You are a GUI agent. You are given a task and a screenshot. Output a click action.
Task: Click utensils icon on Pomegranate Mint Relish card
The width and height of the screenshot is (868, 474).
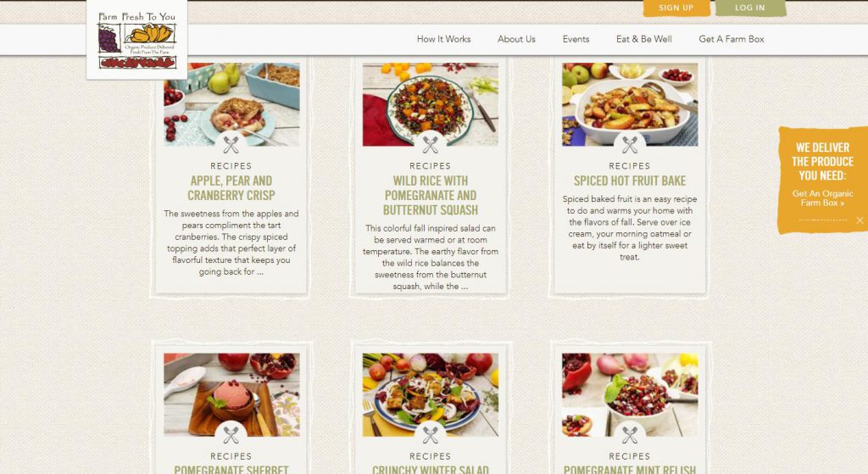point(630,435)
